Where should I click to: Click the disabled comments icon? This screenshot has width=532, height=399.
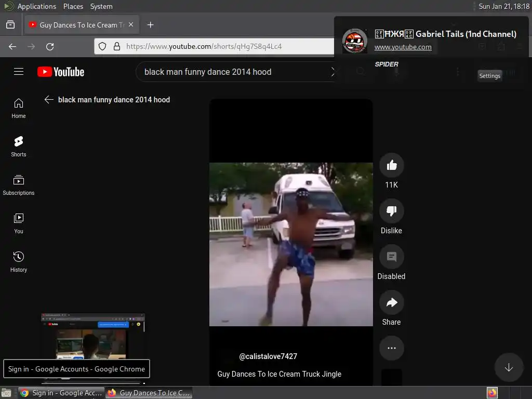[x=392, y=257]
